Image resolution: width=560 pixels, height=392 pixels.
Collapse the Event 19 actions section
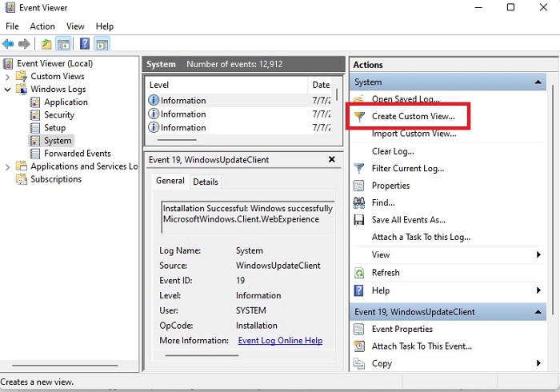pyautogui.click(x=538, y=312)
